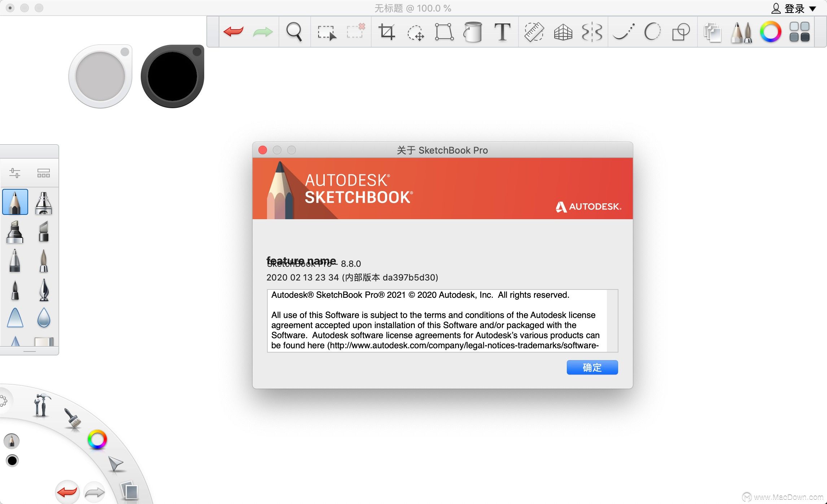Select the Paintbrush in the palette
The image size is (827, 504).
[x=44, y=260]
